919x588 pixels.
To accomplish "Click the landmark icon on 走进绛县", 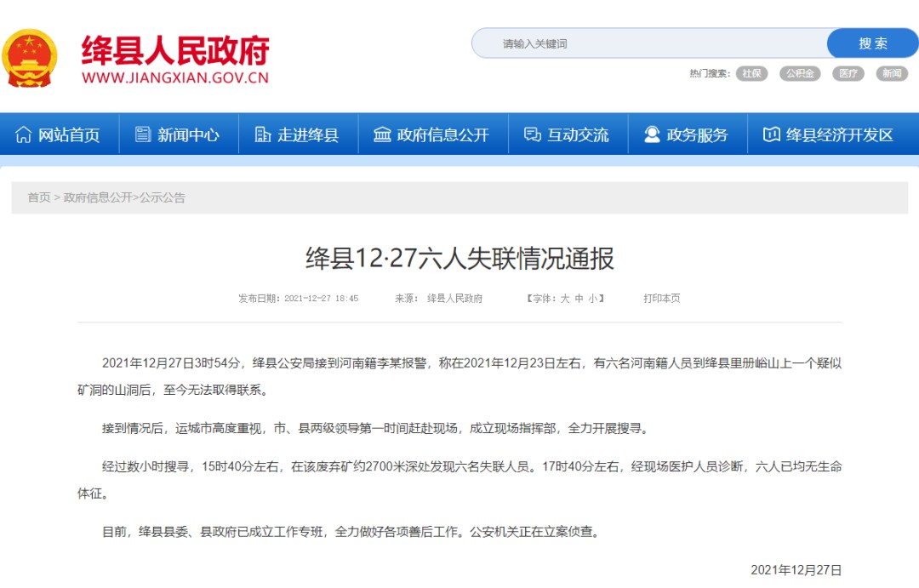I will tap(260, 134).
